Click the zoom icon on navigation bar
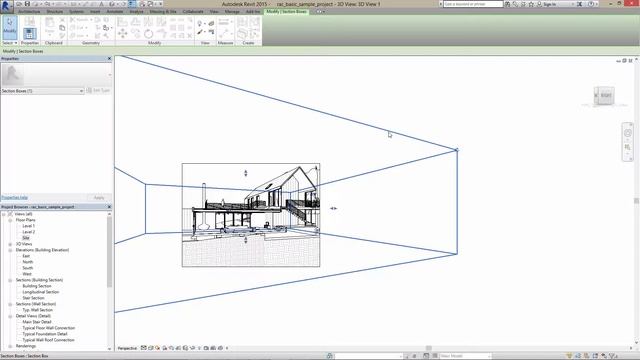Viewport: 640px width, 360px height. coord(628,147)
